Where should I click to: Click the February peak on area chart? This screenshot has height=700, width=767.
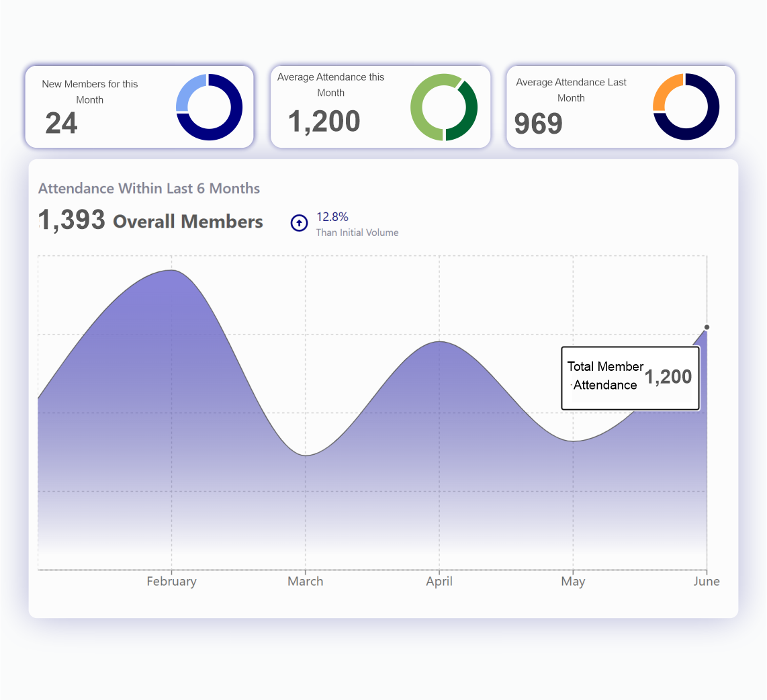pyautogui.click(x=171, y=271)
